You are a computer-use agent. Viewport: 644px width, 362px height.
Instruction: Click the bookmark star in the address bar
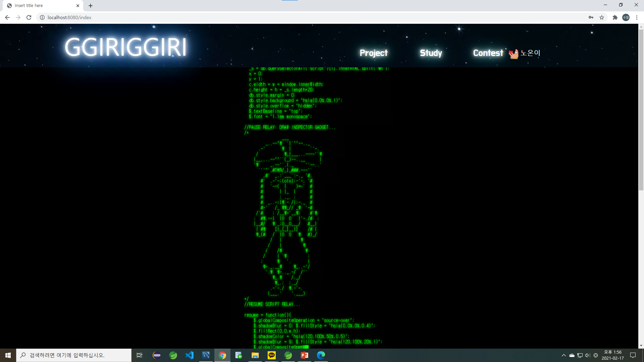click(x=602, y=17)
